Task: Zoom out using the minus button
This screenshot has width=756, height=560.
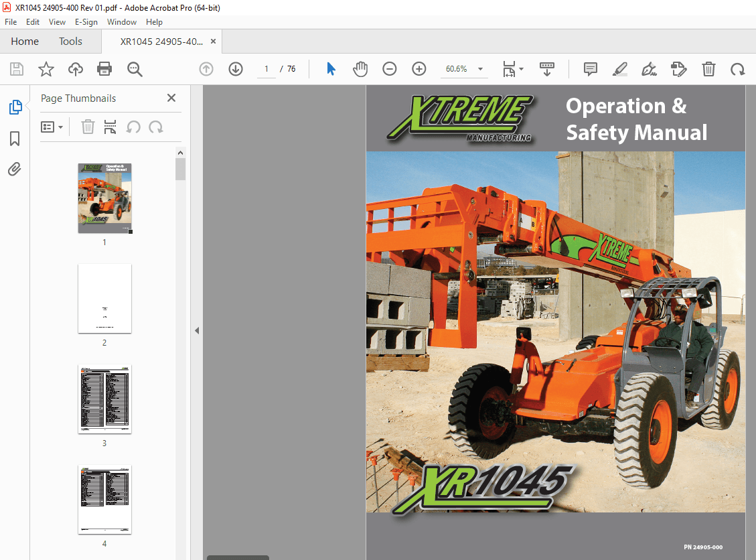Action: (390, 69)
